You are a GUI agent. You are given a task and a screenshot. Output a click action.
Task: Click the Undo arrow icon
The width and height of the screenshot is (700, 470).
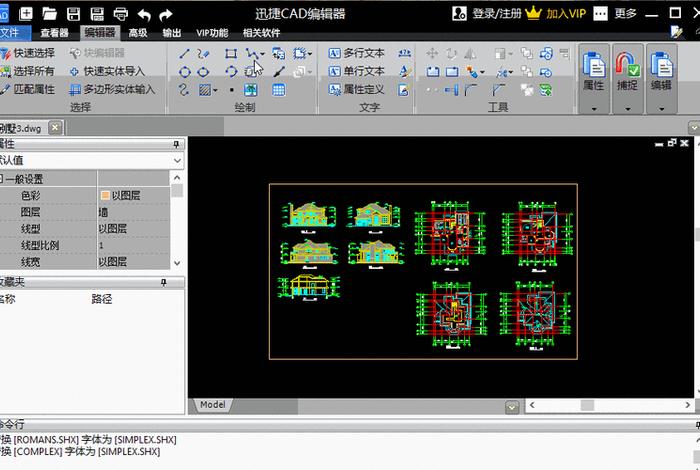point(144,15)
